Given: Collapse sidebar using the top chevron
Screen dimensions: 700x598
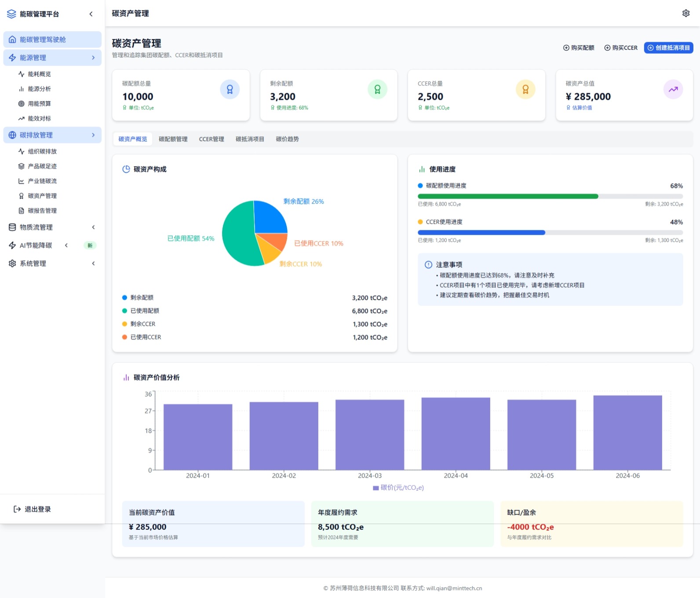Looking at the screenshot, I should [x=91, y=14].
